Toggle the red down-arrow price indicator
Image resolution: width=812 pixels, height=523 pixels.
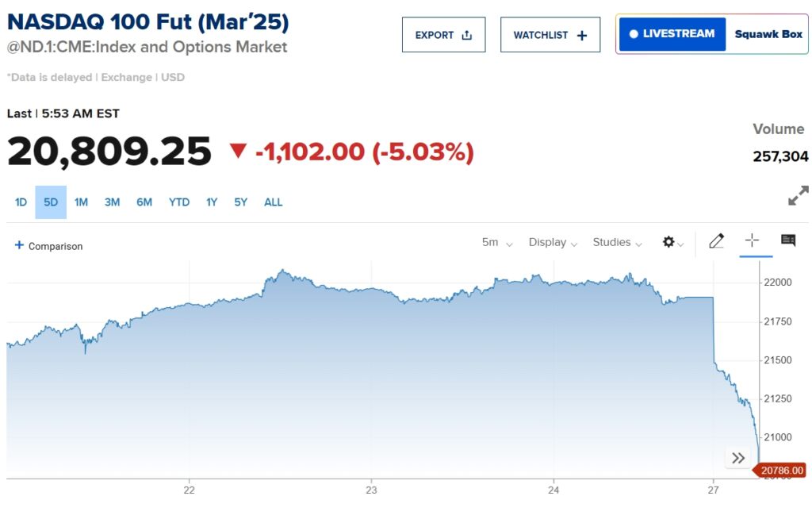(236, 152)
